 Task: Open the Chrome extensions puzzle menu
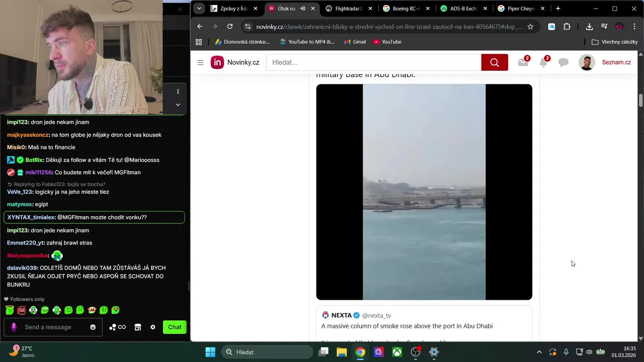pyautogui.click(x=567, y=27)
